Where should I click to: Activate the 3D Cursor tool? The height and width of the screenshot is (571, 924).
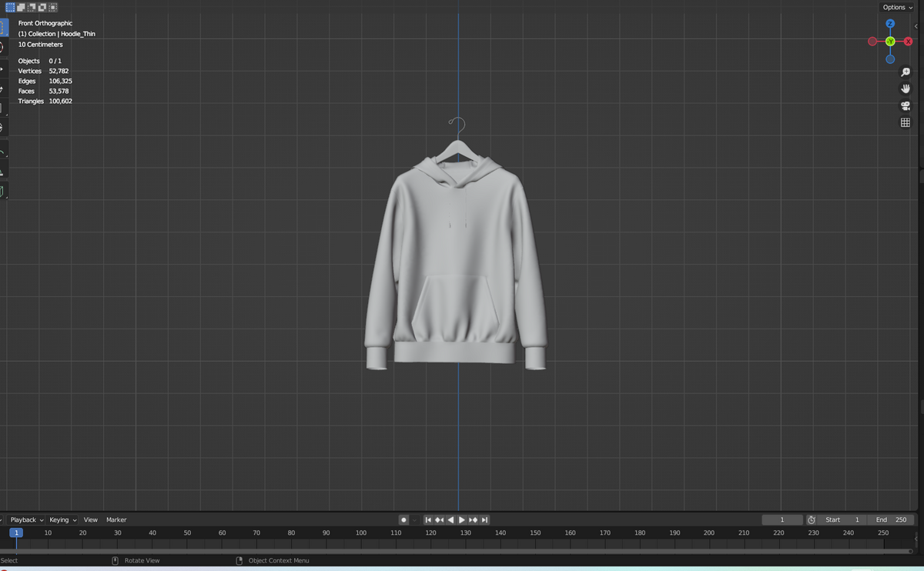click(3, 48)
